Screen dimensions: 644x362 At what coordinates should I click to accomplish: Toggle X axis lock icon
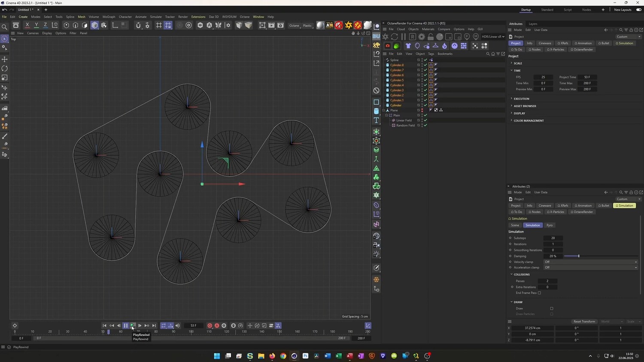click(x=27, y=25)
